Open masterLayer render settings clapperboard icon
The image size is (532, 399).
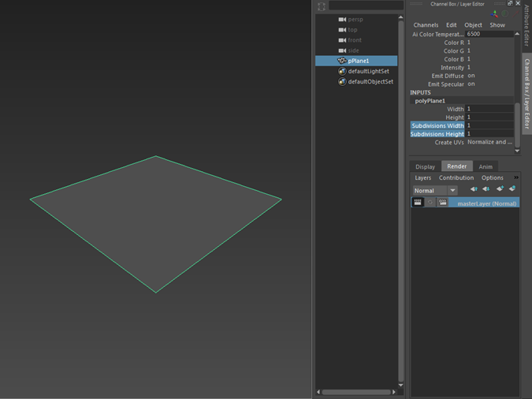click(x=442, y=203)
